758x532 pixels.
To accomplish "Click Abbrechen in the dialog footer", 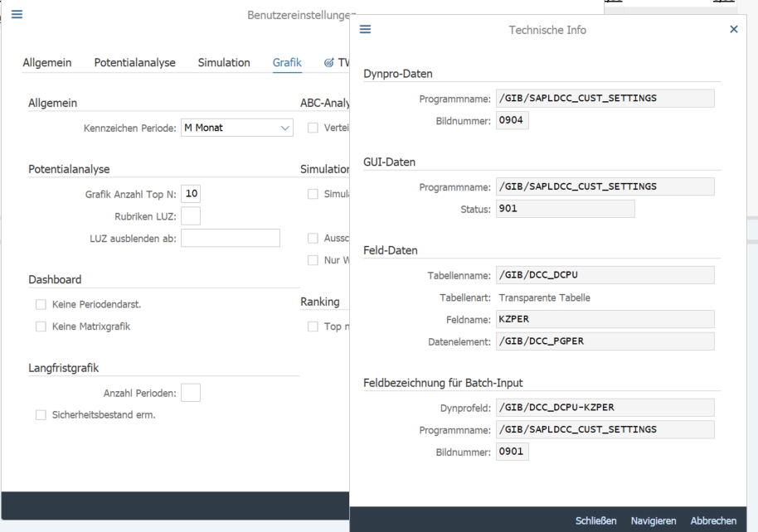I will (x=713, y=520).
